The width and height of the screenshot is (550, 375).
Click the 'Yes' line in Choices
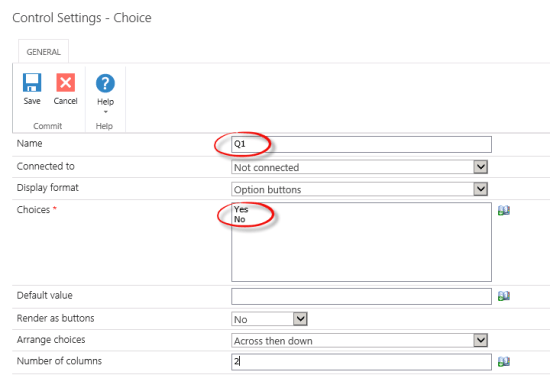[241, 209]
